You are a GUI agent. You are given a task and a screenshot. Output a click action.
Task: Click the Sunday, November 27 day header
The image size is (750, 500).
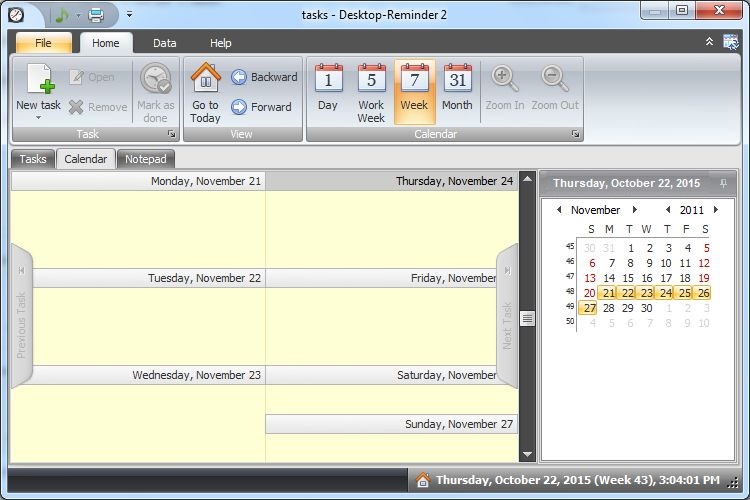click(x=392, y=424)
